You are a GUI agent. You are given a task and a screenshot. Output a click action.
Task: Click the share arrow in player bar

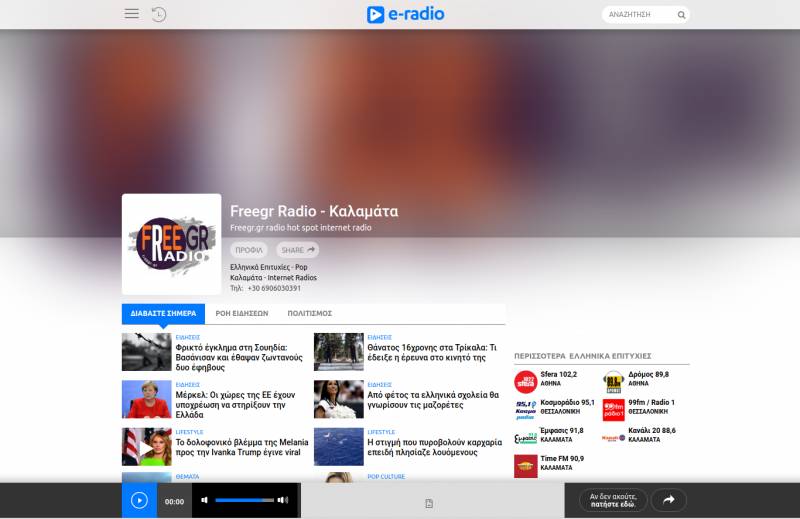pyautogui.click(x=669, y=500)
